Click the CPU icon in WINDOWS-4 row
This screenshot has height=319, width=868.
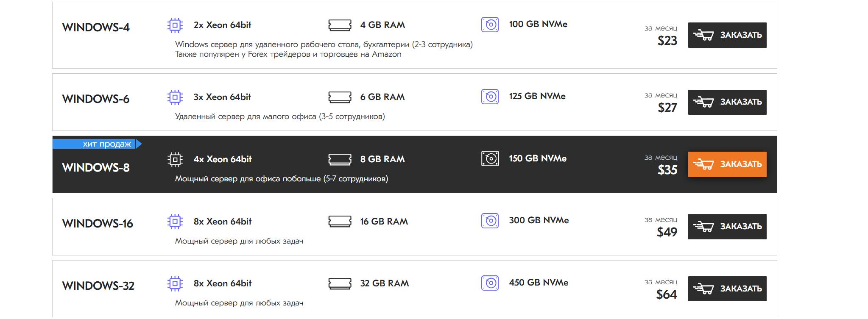coord(175,25)
